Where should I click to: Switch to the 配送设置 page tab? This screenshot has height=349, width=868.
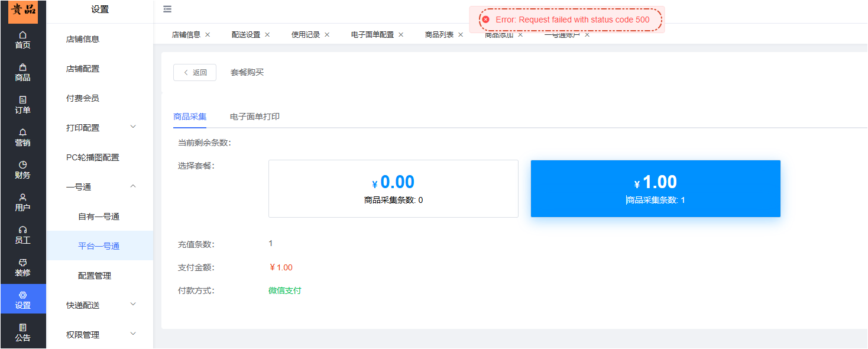(246, 35)
